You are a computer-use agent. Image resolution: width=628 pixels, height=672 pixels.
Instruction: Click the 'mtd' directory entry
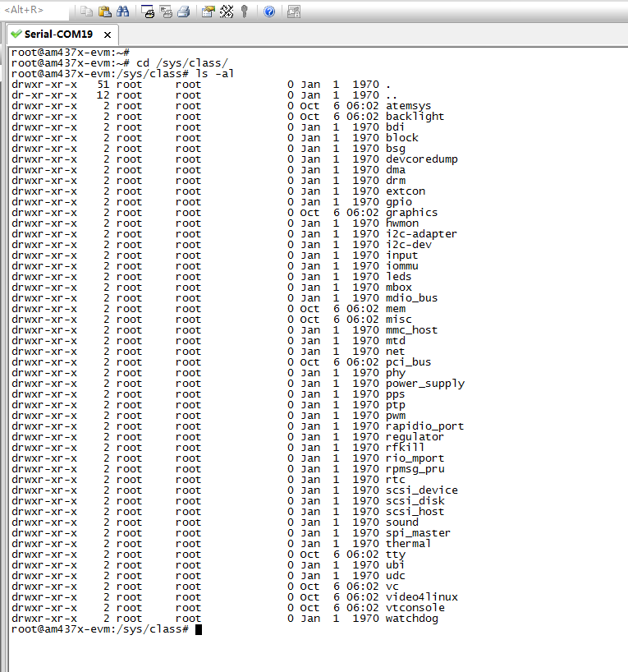(396, 341)
